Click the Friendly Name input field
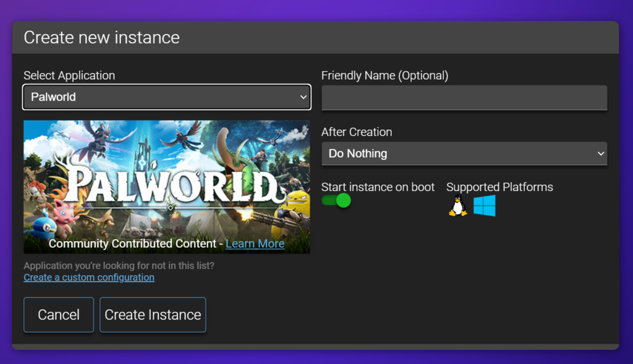This screenshot has height=364, width=633. point(464,98)
